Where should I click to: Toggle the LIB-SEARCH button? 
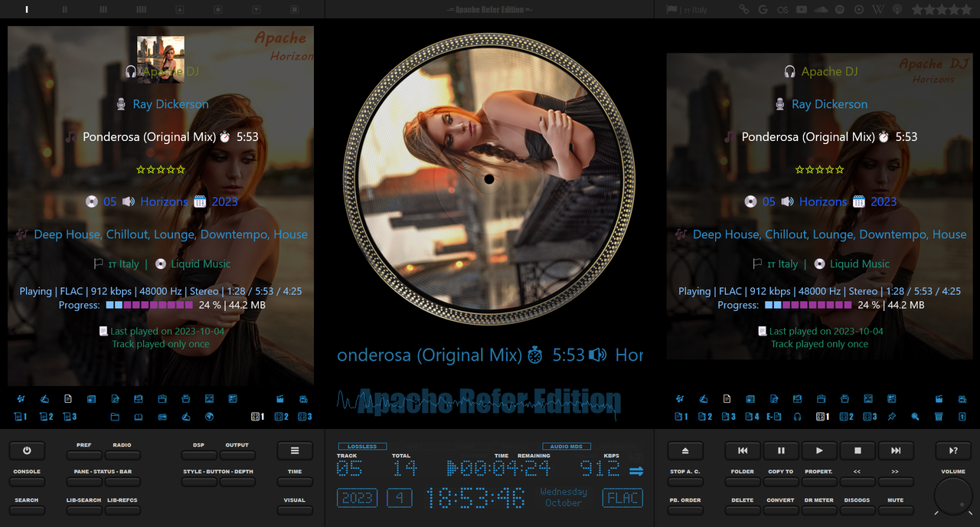point(84,510)
